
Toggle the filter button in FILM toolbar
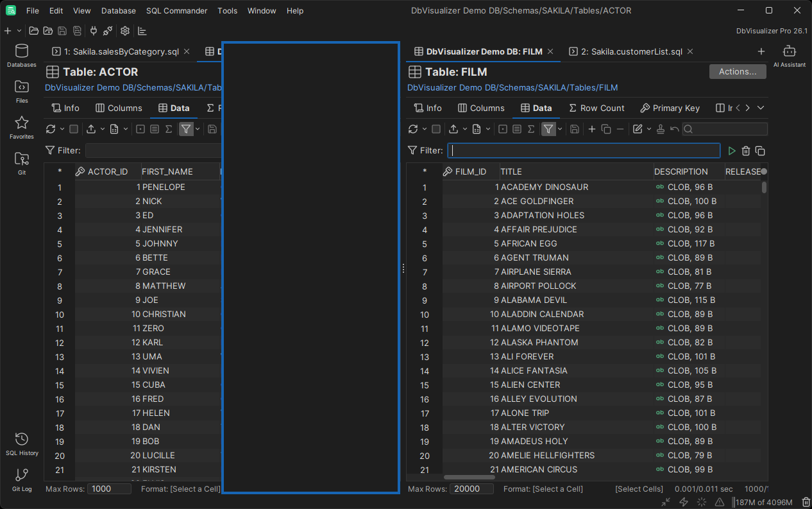pyautogui.click(x=548, y=129)
